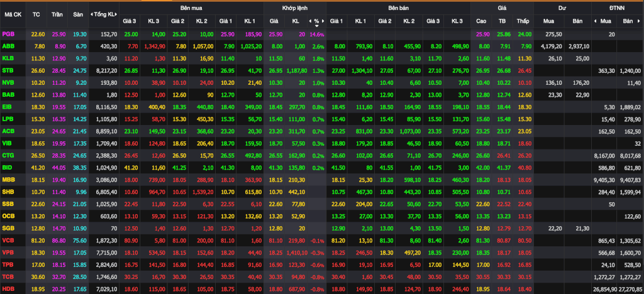644x294 pixels.
Task: Click Mua header under Dư
Action: (x=548, y=21)
